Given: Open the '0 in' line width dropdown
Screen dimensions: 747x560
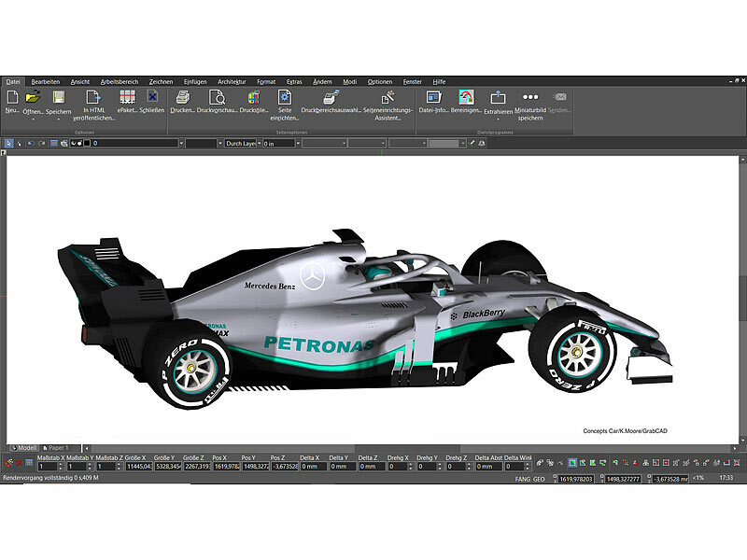Looking at the screenshot, I should click(298, 143).
